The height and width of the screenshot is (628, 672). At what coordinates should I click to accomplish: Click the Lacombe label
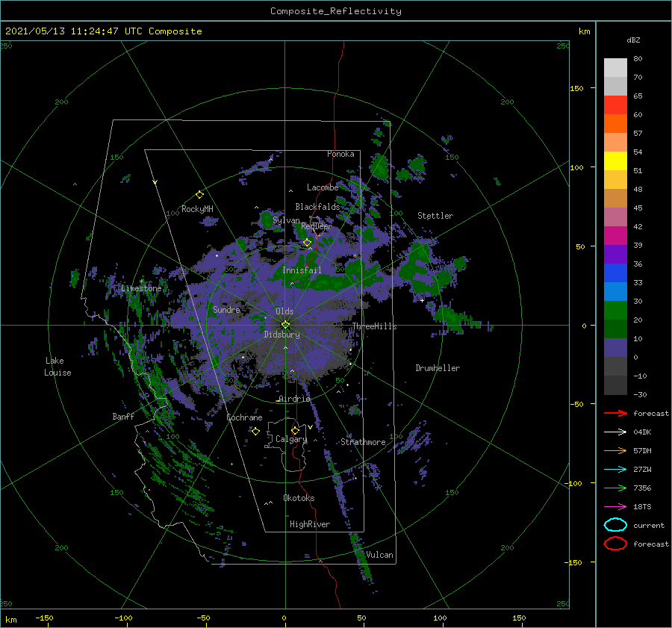pos(323,187)
